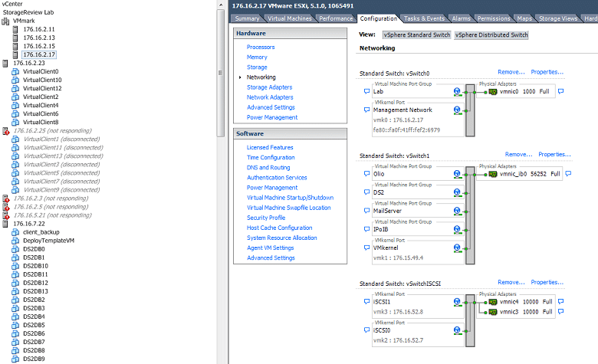Viewport: 598px width, 364px height.
Task: Click the vmnic4 adapter icon
Action: pyautogui.click(x=493, y=302)
